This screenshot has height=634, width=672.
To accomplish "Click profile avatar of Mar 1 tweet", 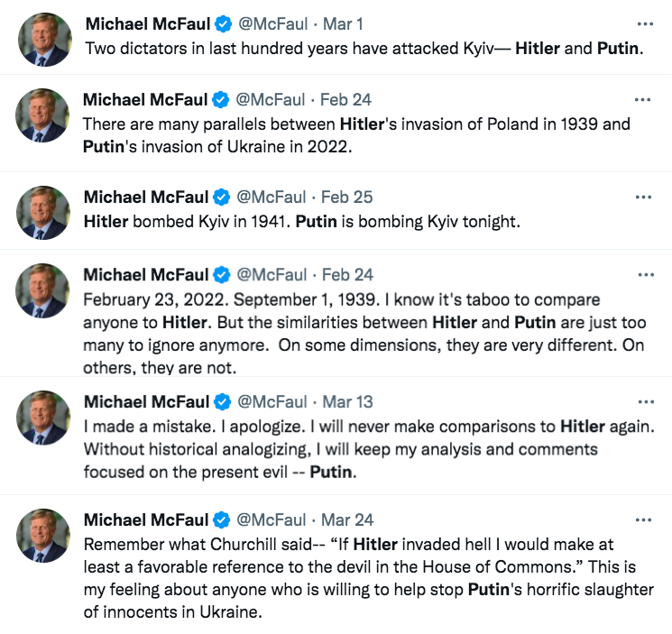I will click(43, 39).
